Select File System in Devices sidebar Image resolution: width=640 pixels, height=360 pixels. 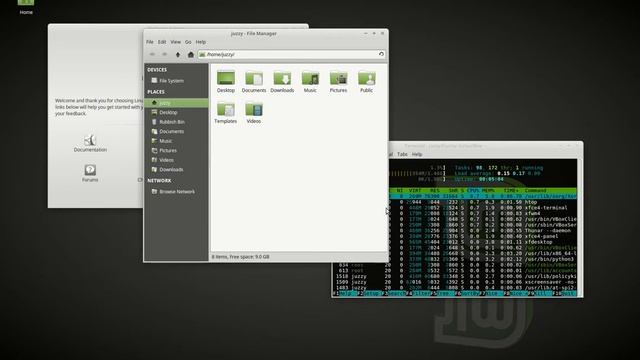176,81
